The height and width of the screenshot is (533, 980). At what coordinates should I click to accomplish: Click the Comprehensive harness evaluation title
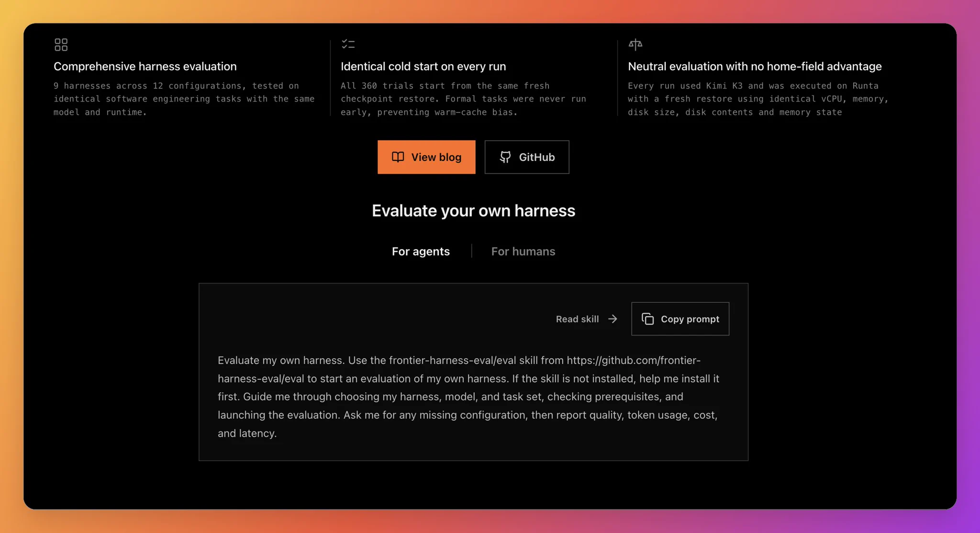click(145, 66)
